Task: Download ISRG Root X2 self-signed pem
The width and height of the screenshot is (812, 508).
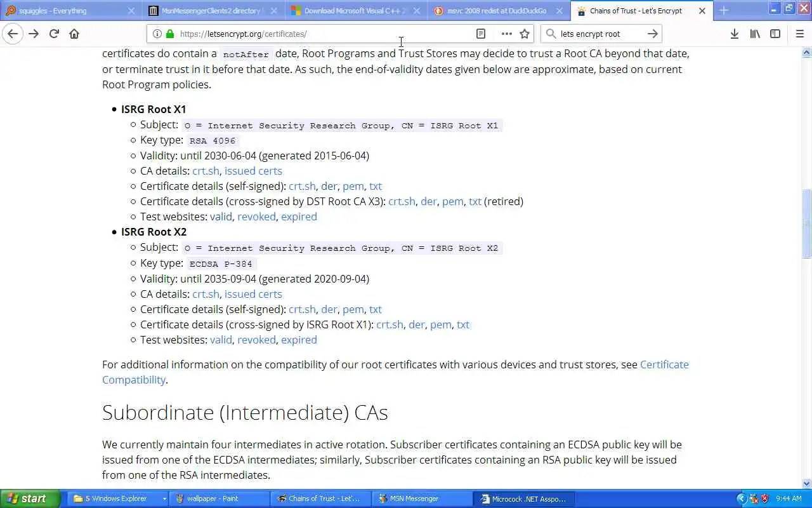Action: 353,309
